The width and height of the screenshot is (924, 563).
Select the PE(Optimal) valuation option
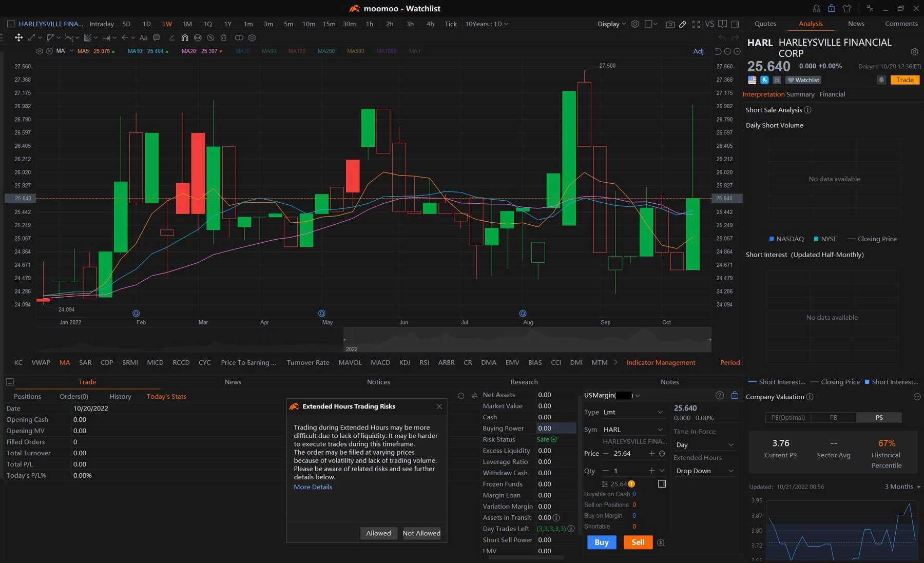pos(788,418)
